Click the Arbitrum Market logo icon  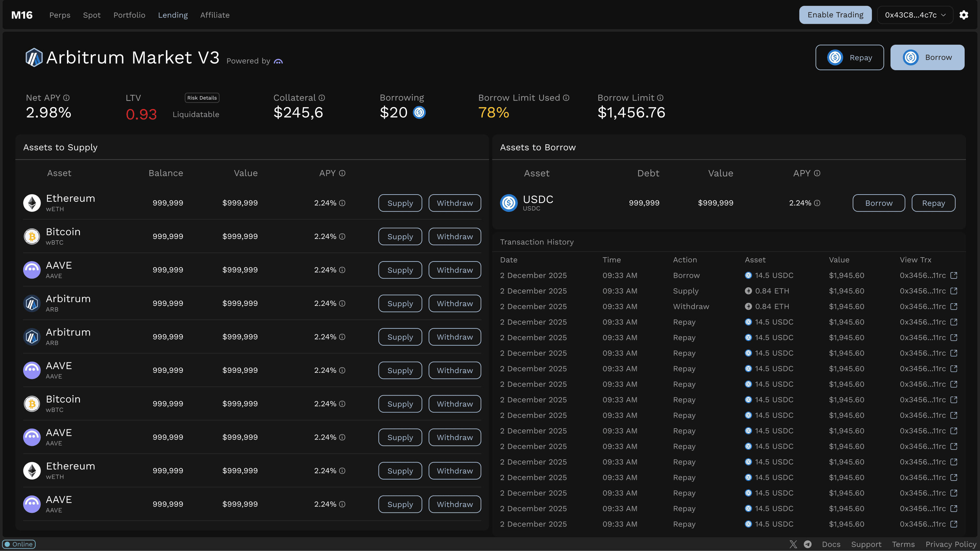click(x=34, y=57)
